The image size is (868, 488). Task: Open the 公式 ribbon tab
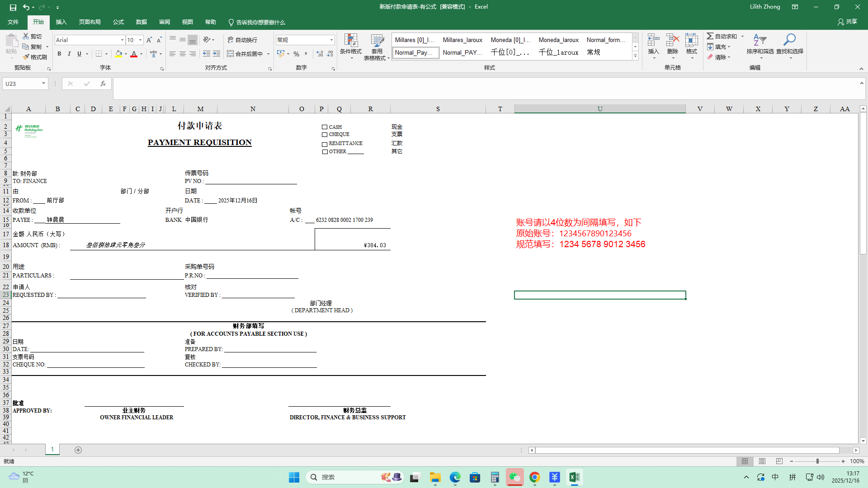tap(118, 22)
